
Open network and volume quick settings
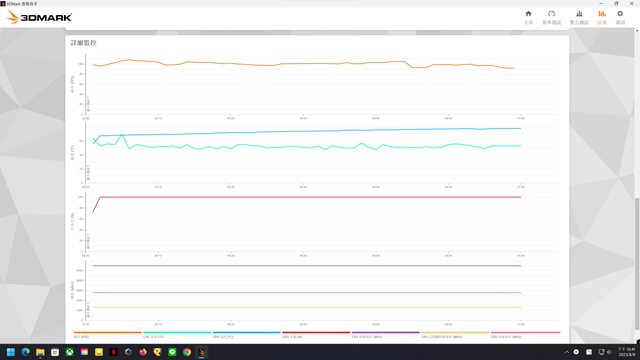(604, 352)
